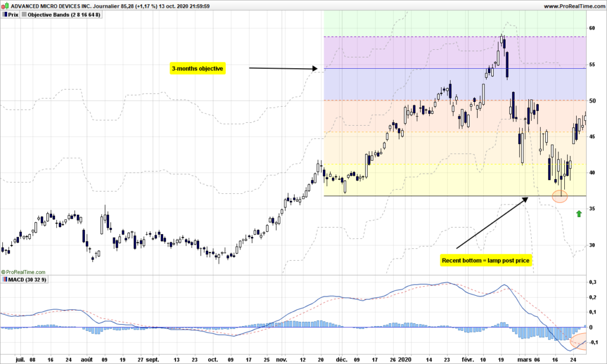Click the '25' date label before nov.

coord(267,359)
